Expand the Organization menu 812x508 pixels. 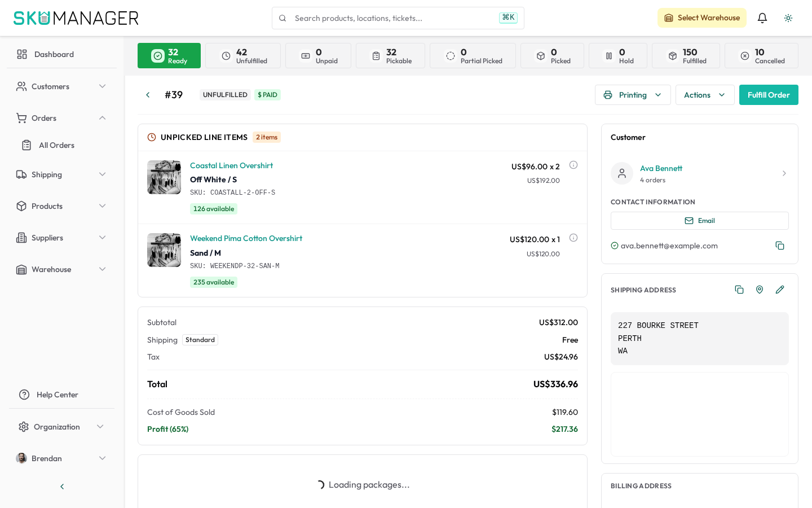coord(61,427)
